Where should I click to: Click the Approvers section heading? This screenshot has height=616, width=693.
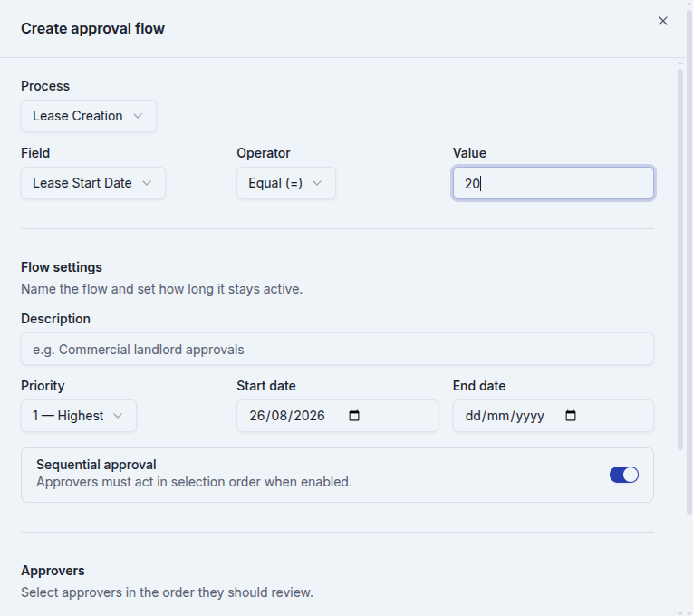[53, 571]
